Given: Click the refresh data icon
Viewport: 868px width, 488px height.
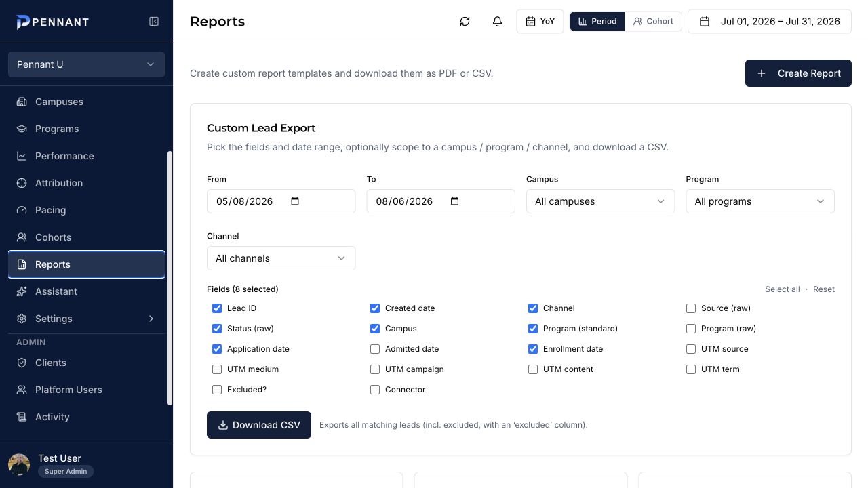Looking at the screenshot, I should click(465, 22).
